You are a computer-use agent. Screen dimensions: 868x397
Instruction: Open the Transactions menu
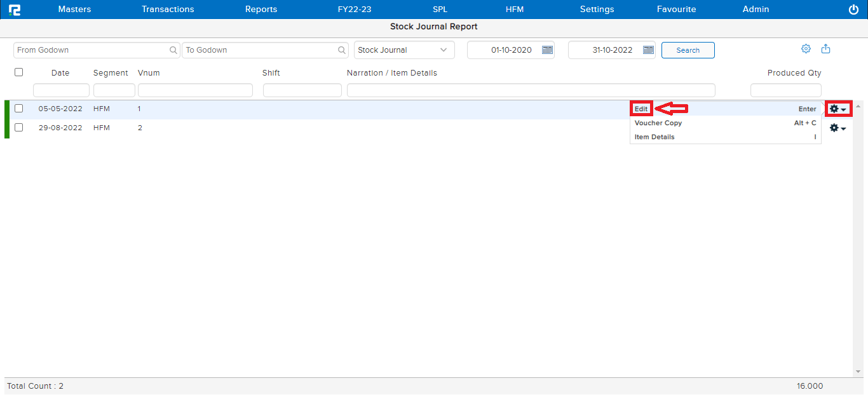[168, 10]
